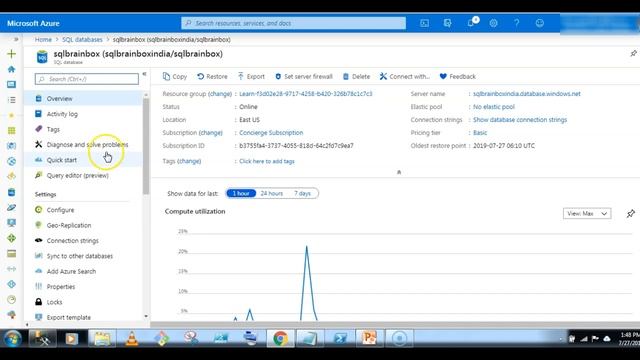The height and width of the screenshot is (360, 640).
Task: Open Geo-Replication settings
Action: coord(83,225)
